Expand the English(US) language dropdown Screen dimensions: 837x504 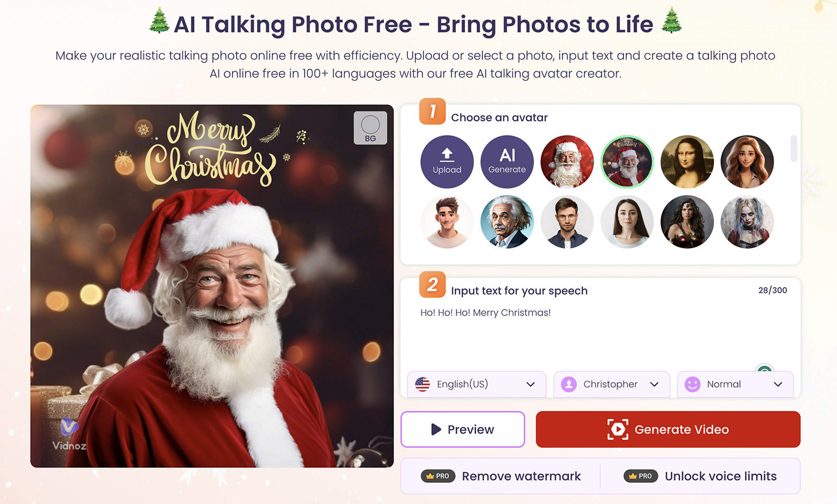pos(477,384)
